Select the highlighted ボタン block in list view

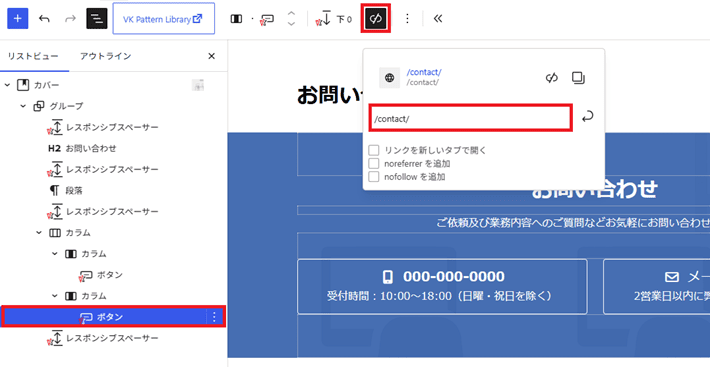point(113,317)
